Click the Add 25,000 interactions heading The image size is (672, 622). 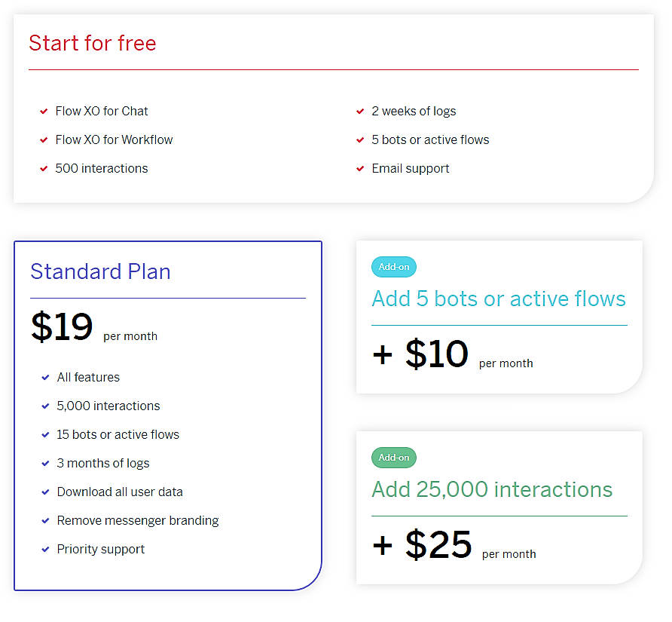pos(492,489)
